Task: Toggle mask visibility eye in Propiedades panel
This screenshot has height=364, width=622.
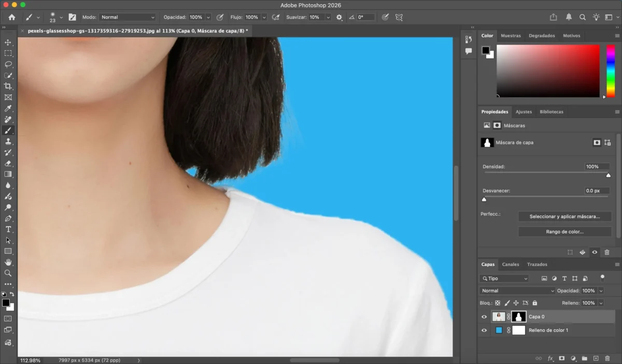Action: pos(595,252)
